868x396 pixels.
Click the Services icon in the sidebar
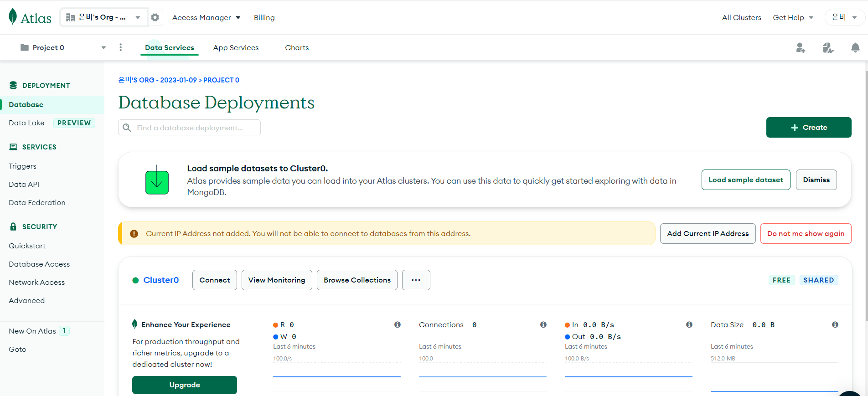click(13, 147)
